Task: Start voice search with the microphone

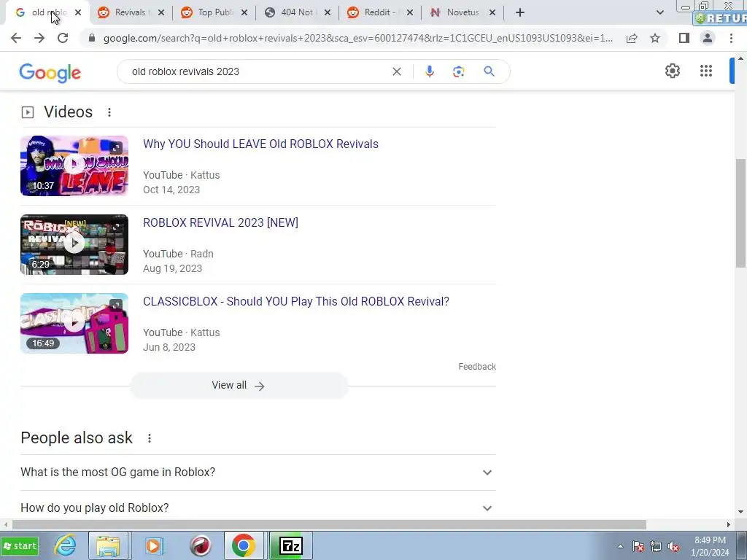Action: coord(429,71)
